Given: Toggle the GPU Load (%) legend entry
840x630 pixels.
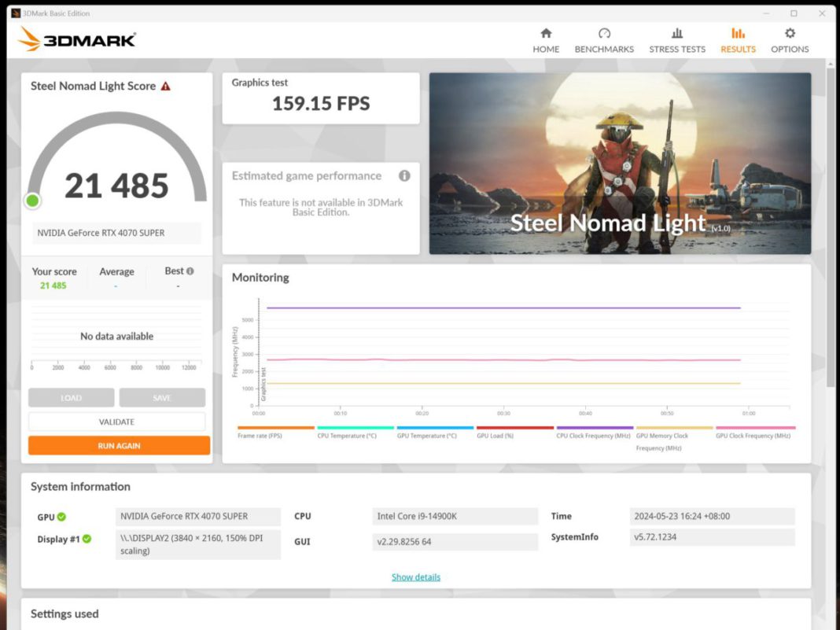Looking at the screenshot, I should (x=496, y=435).
